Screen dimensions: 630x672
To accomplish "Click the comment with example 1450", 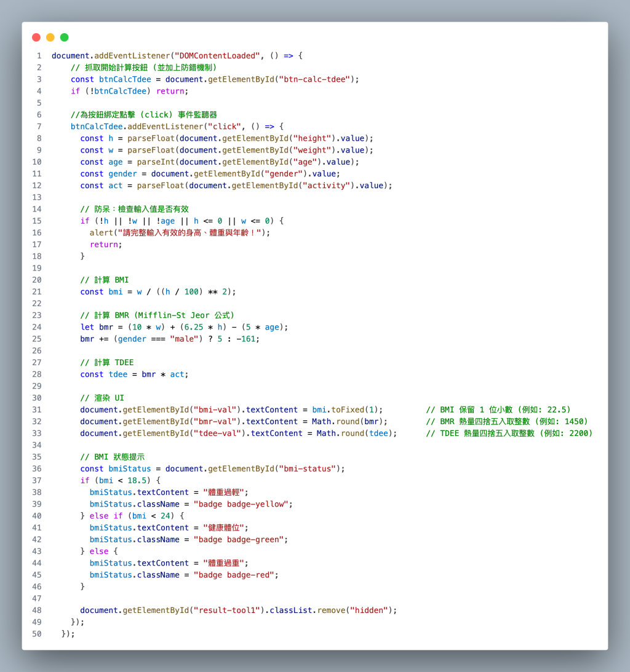I will pyautogui.click(x=507, y=422).
